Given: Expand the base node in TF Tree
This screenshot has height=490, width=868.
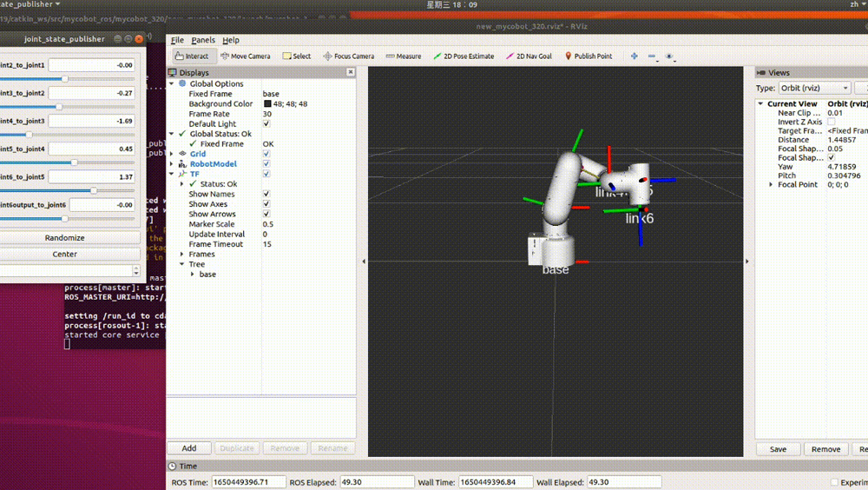Looking at the screenshot, I should pos(193,274).
